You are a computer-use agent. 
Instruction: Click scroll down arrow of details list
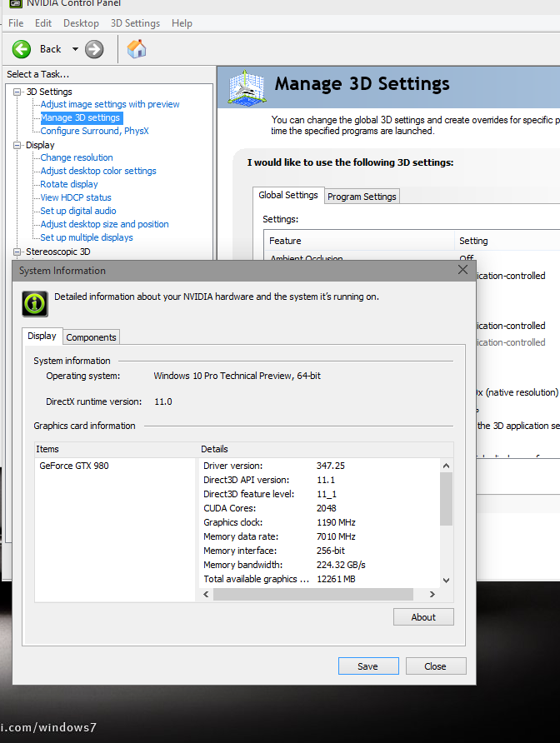446,580
